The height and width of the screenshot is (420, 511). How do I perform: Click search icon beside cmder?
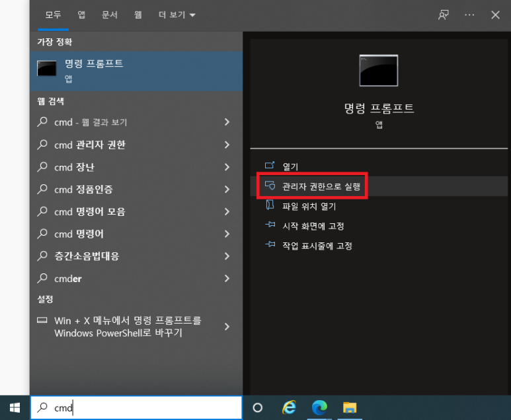(x=42, y=278)
